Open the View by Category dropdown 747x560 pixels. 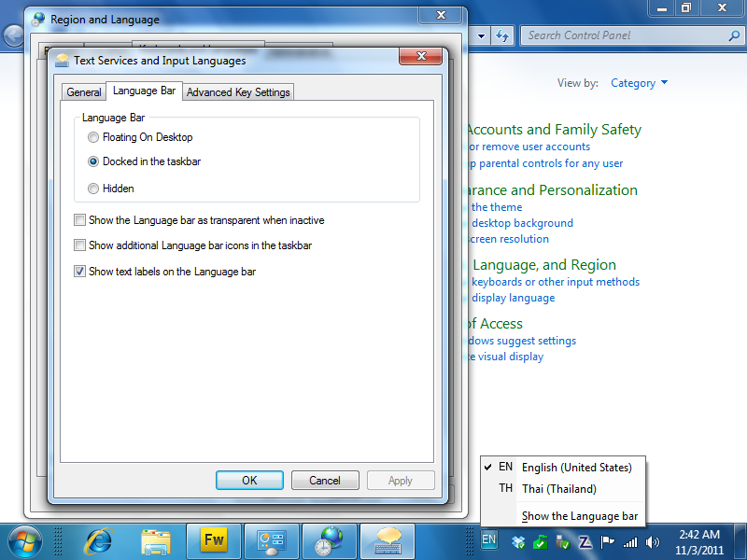pos(639,83)
